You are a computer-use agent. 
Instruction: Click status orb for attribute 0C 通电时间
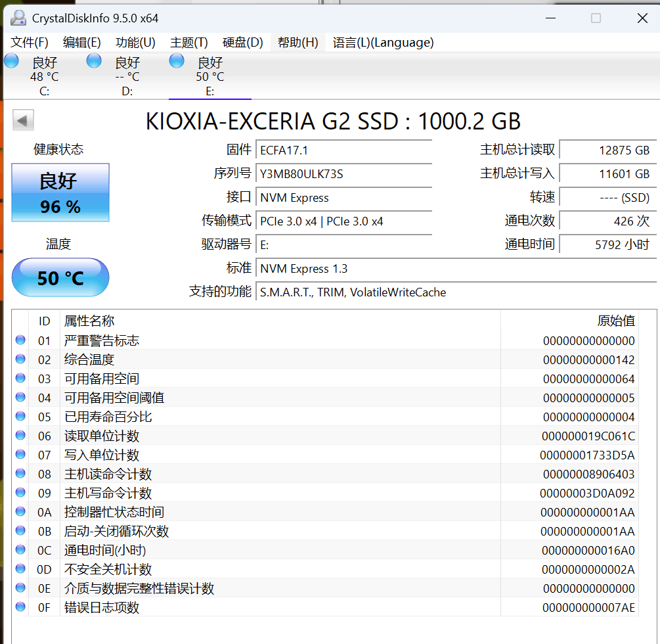coord(20,549)
